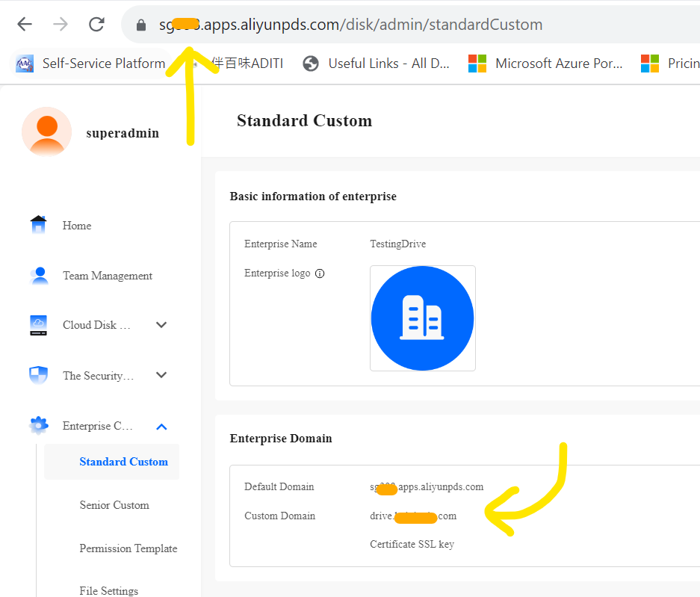Click the Custom Domain value

point(413,516)
